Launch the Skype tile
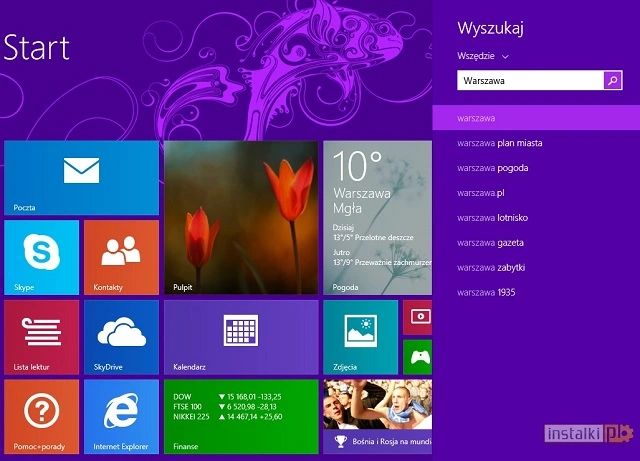The image size is (640, 461). pyautogui.click(x=41, y=257)
